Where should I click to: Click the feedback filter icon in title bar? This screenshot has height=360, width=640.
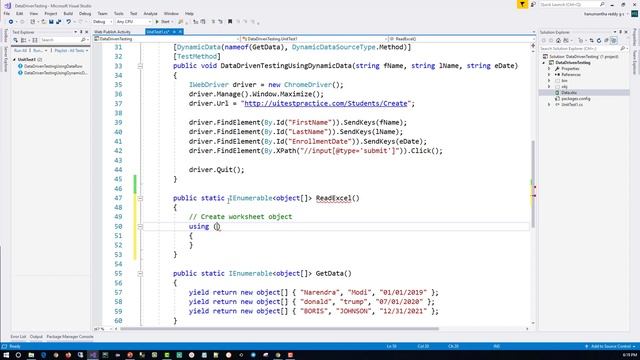coord(522,4)
